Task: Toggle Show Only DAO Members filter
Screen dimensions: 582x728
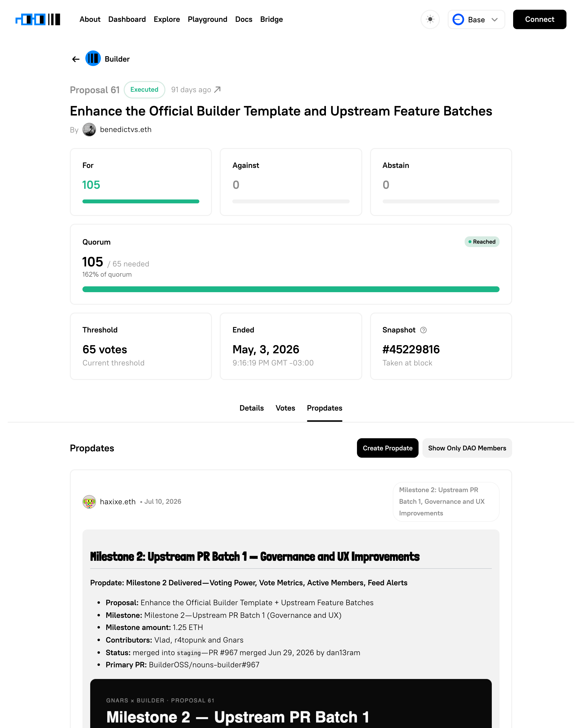Action: pyautogui.click(x=467, y=448)
